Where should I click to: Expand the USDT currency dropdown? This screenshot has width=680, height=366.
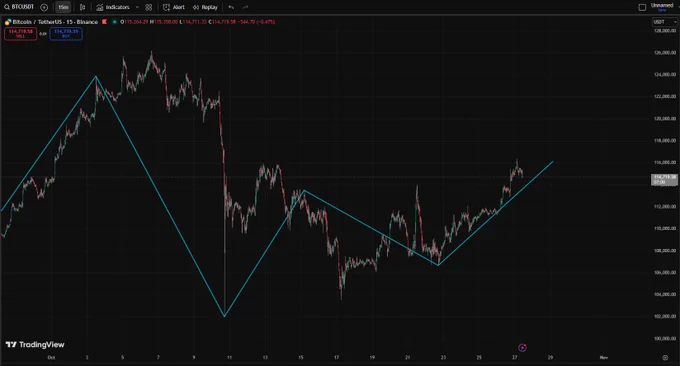[664, 22]
